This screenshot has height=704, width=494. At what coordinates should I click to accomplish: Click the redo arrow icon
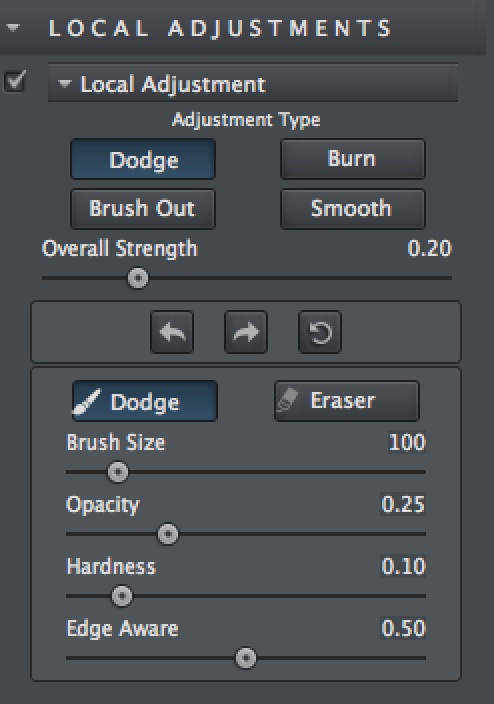click(x=246, y=332)
